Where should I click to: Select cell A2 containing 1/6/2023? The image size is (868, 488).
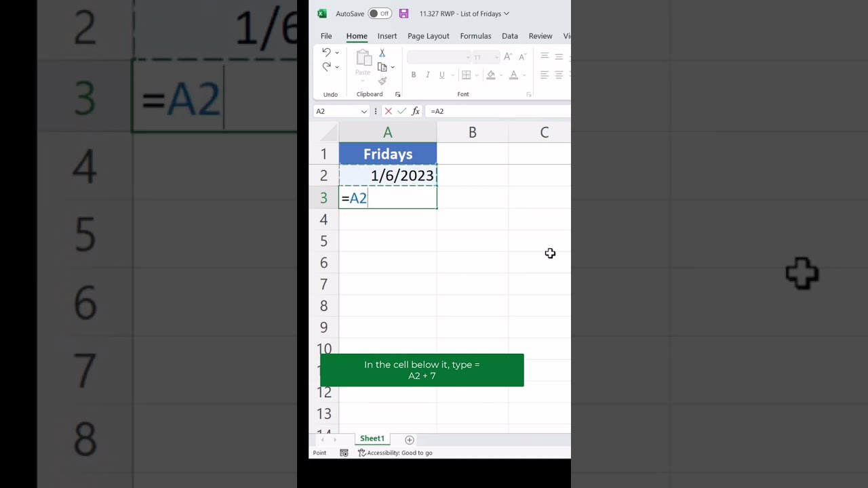pos(388,176)
